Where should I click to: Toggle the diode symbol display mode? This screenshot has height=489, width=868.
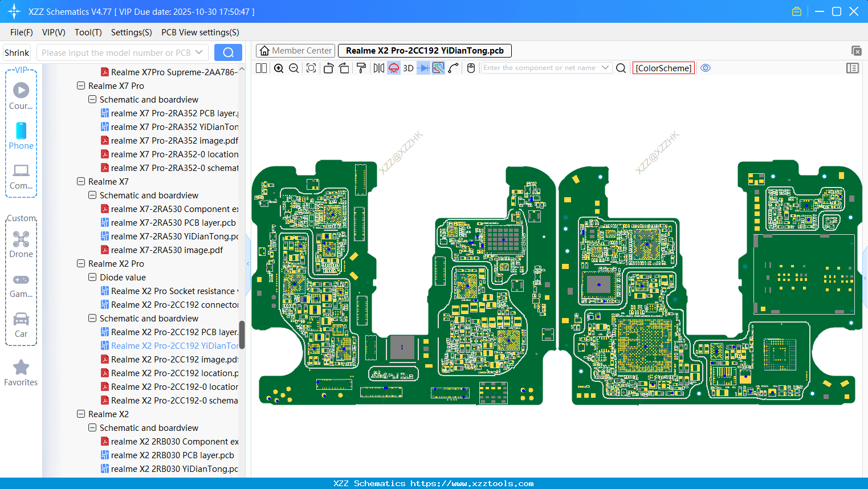coord(423,68)
